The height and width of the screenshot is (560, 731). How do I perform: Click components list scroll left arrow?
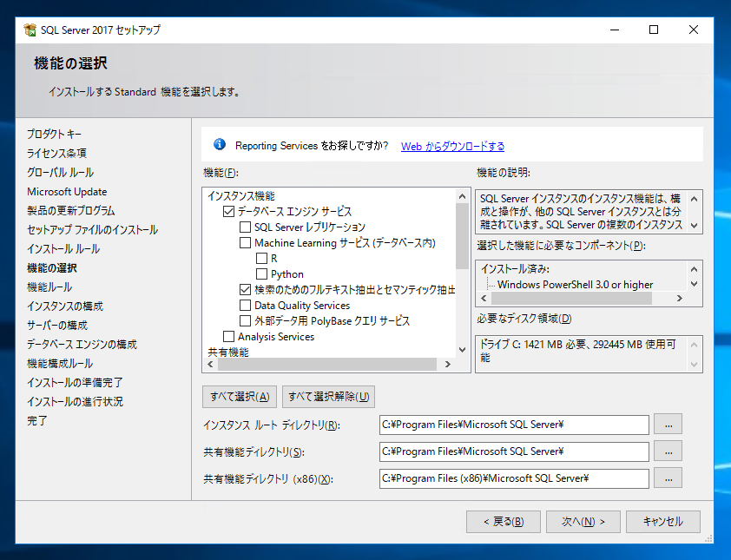coord(484,299)
